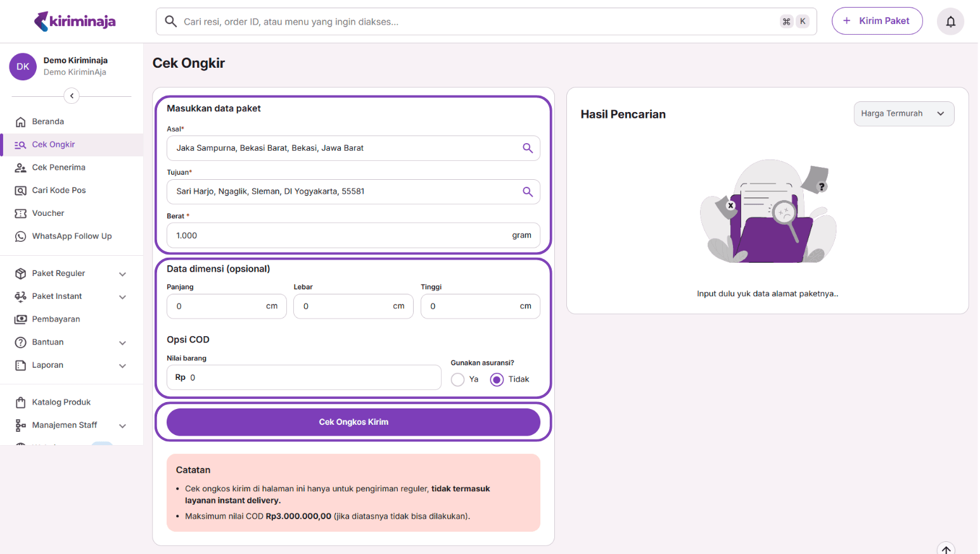This screenshot has width=980, height=554.
Task: Select Tidak for insurance option
Action: [497, 379]
